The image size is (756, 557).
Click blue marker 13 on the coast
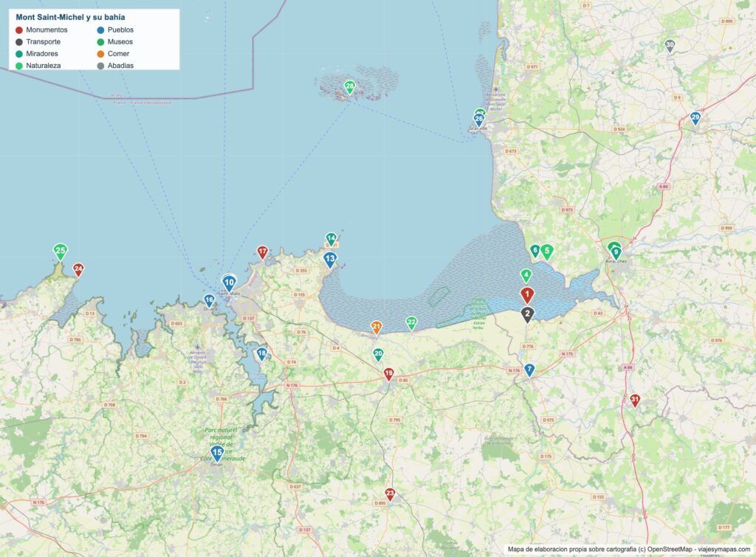tap(330, 259)
